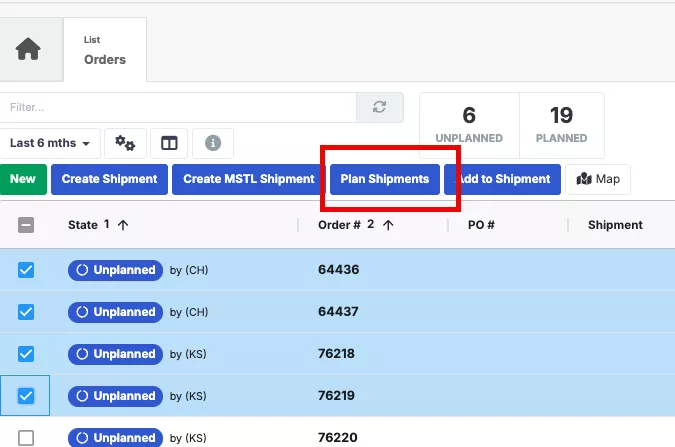
Task: Click the info circle icon
Action: point(213,143)
